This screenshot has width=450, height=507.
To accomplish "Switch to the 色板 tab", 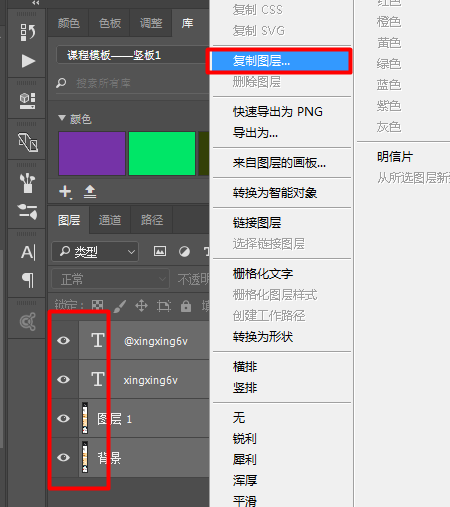I will tap(109, 23).
